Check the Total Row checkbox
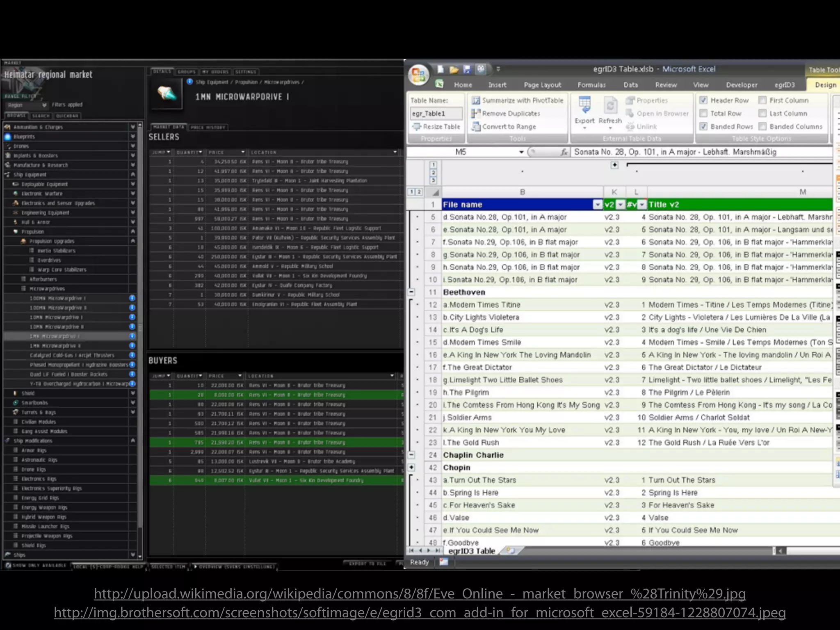The image size is (840, 630). [703, 113]
